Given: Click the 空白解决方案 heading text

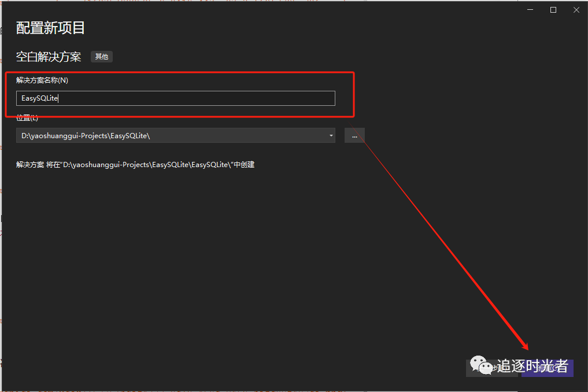Looking at the screenshot, I should [x=49, y=57].
